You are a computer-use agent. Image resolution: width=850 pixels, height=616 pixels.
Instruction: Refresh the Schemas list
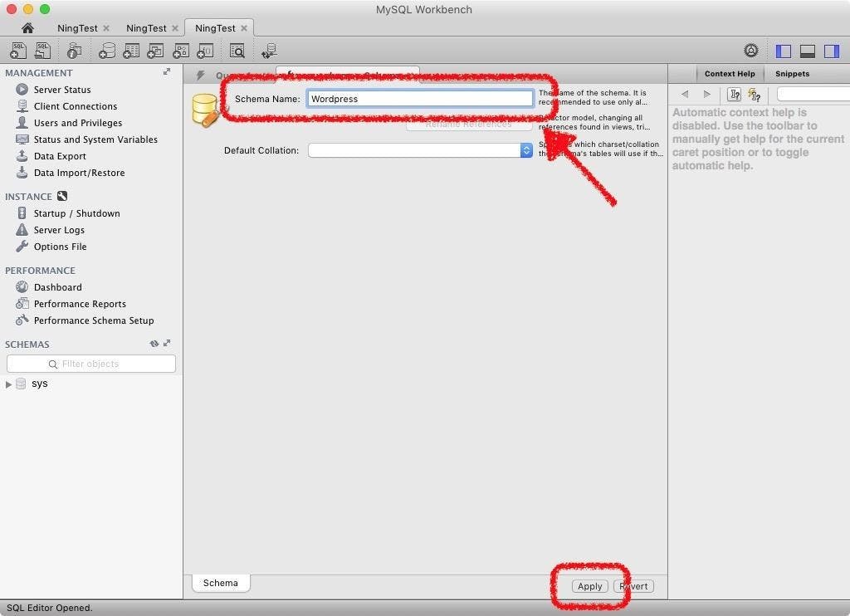click(x=154, y=343)
